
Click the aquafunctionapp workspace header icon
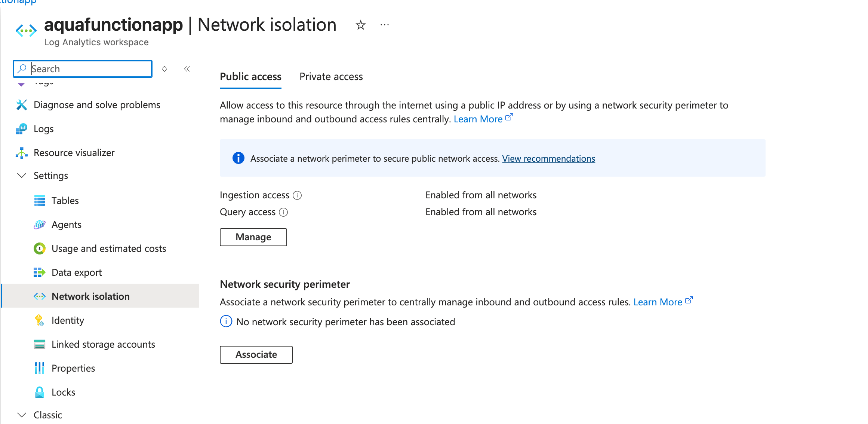point(26,30)
